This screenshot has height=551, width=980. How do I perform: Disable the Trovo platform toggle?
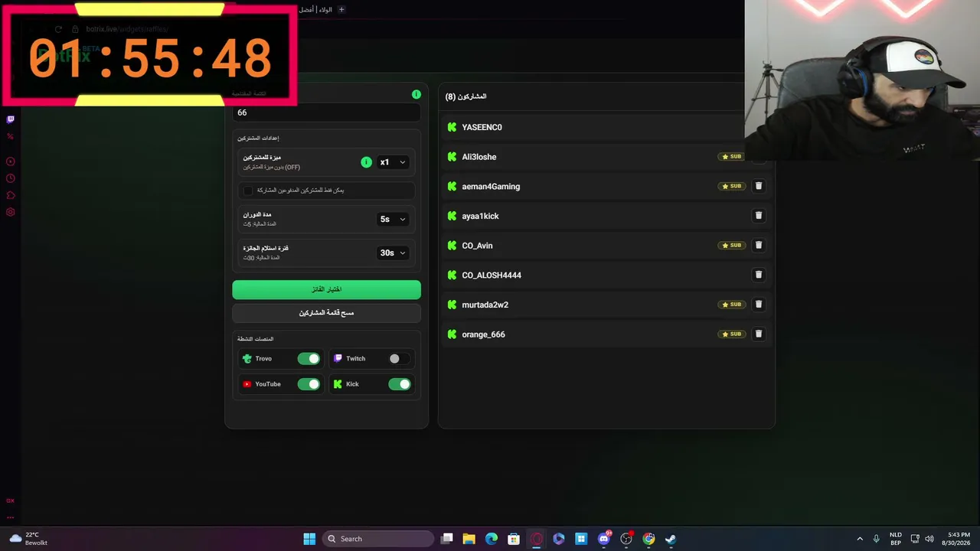[309, 359]
